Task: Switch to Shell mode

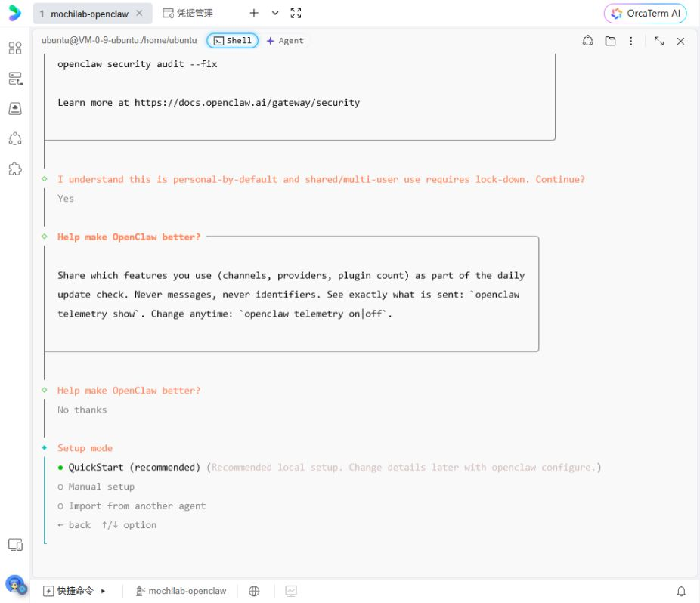Action: 232,41
